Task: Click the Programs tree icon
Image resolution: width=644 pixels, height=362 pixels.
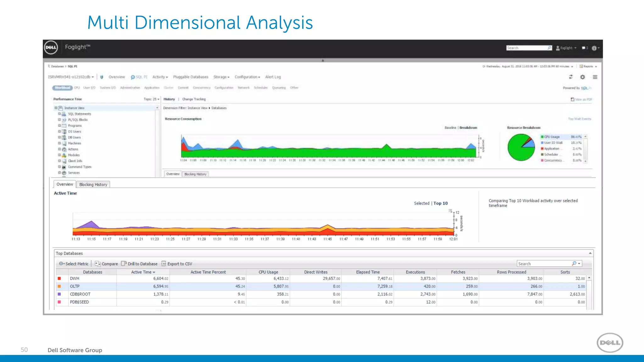Action: (64, 126)
